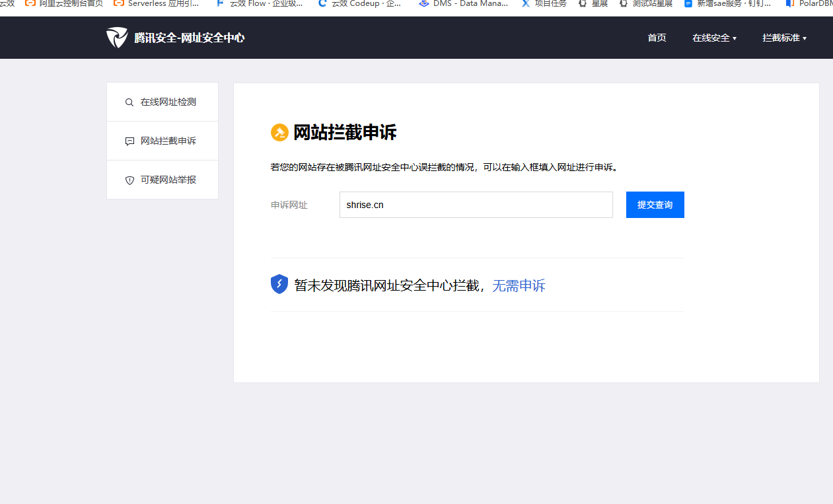Open 阿里云控制台首页 bookmark
The height and width of the screenshot is (504, 833).
[x=63, y=3]
